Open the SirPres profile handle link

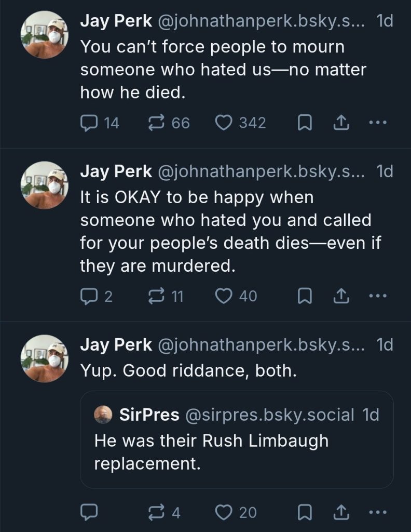pyautogui.click(x=269, y=415)
